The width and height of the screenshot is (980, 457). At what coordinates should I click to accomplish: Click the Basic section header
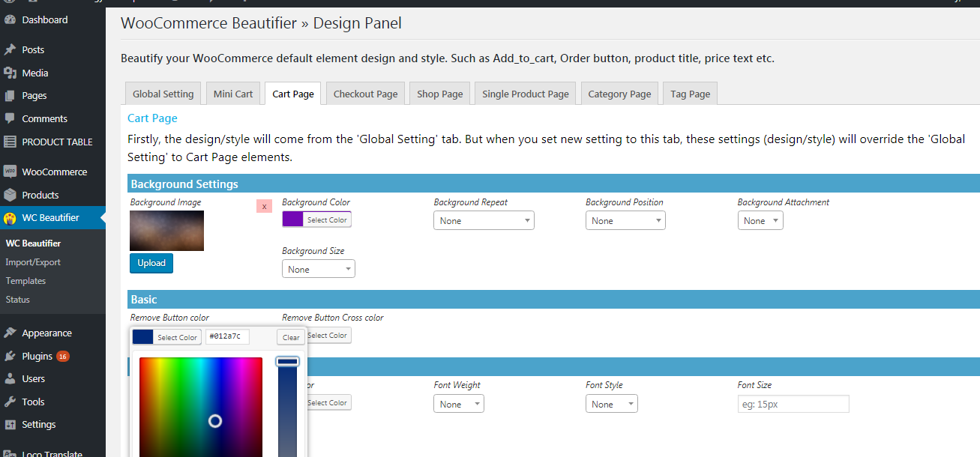(x=553, y=299)
